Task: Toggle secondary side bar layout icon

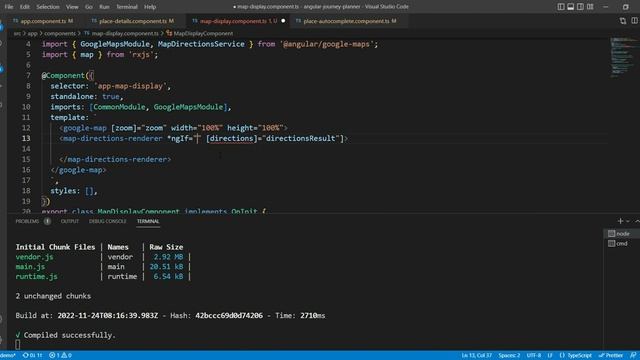Action: coord(580,7)
